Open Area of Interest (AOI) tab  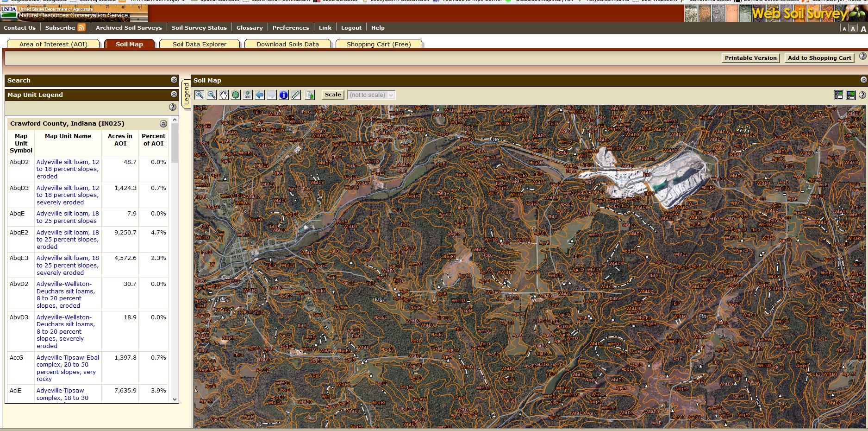53,44
